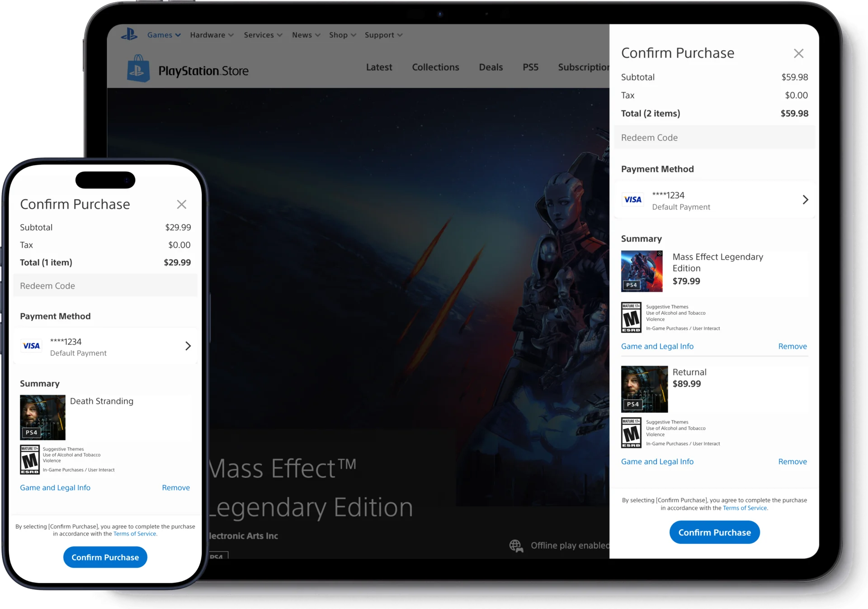
Task: Click Death Stranding cover thumbnail on phone
Action: 42,418
